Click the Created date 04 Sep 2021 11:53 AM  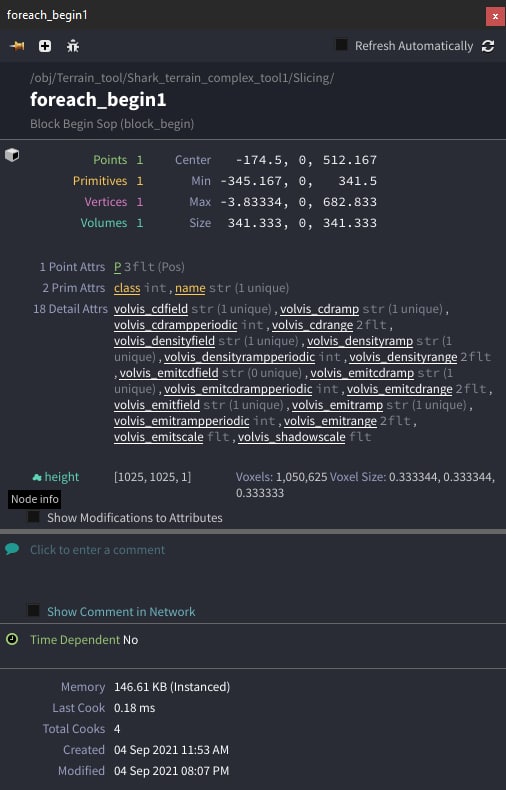(171, 750)
